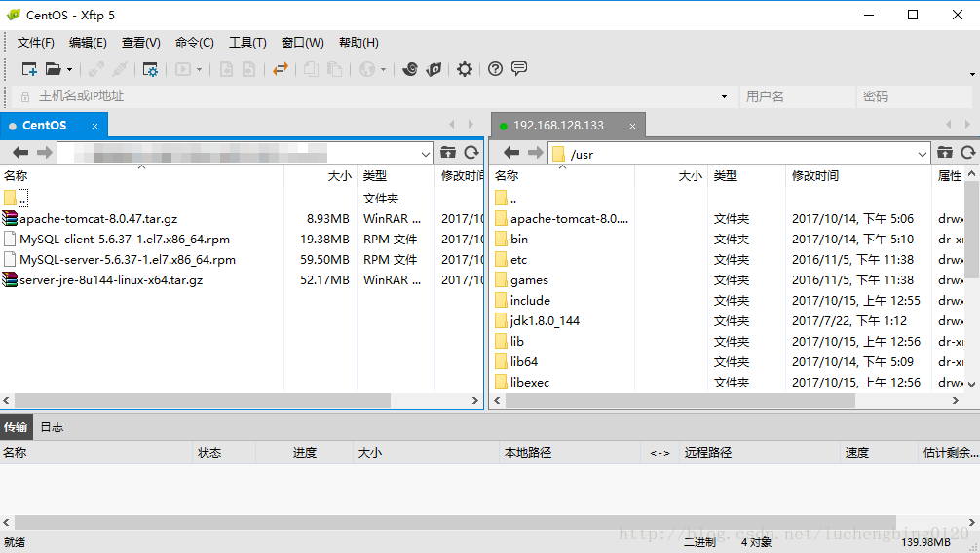Click the greyed-out Disconnect plug icon
Image resolution: width=980 pixels, height=553 pixels.
120,69
